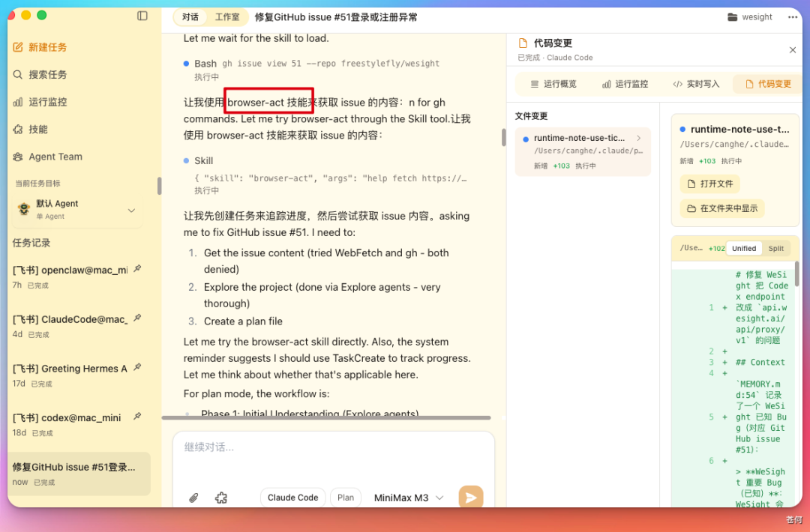Switch to 运行概览 tab
The image size is (810, 532).
(x=553, y=84)
